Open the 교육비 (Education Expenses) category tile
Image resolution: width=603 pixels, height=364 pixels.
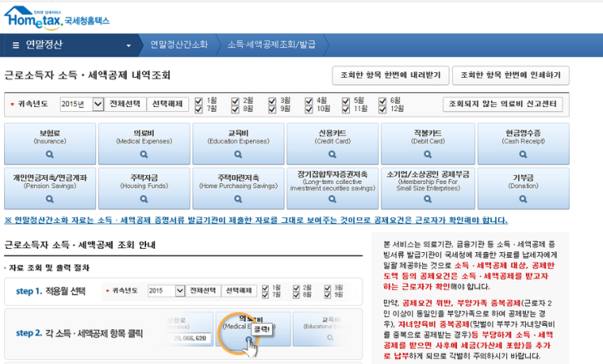point(238,144)
